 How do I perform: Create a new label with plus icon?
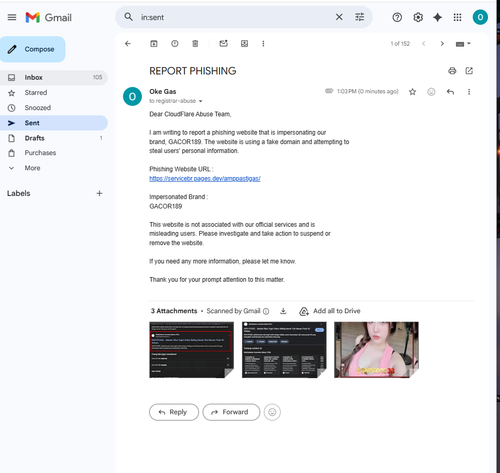coord(99,193)
